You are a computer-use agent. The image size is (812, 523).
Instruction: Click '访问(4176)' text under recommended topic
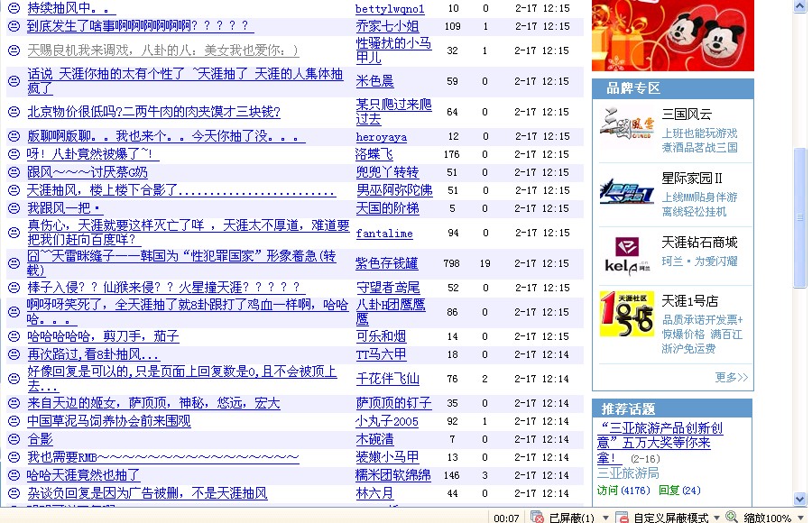(x=623, y=490)
